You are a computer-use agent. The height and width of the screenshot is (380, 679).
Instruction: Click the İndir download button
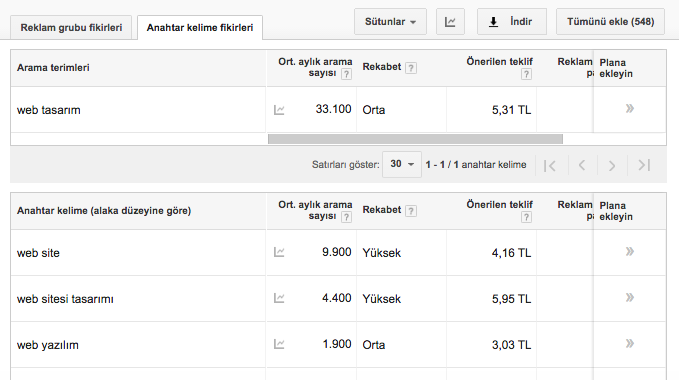512,22
